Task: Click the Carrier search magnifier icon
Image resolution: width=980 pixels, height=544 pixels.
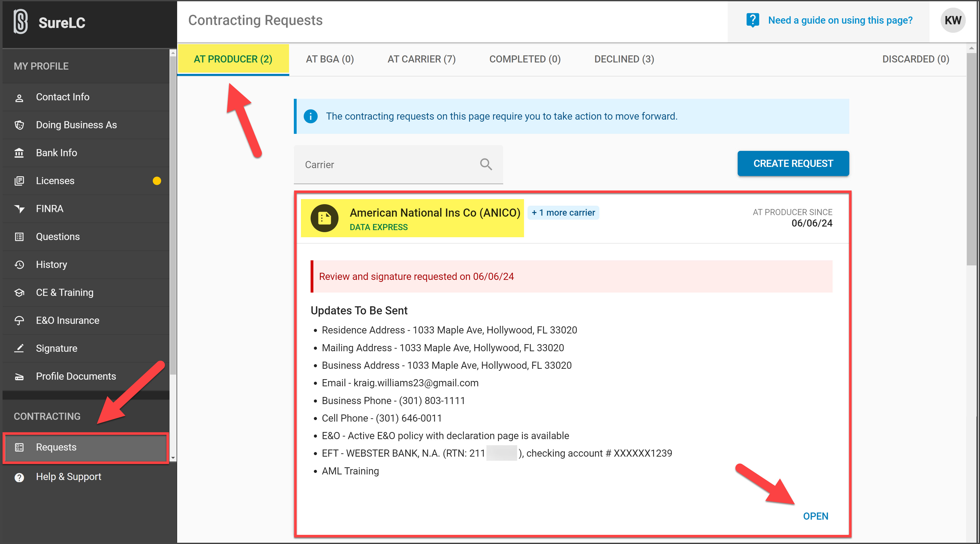Action: tap(486, 165)
